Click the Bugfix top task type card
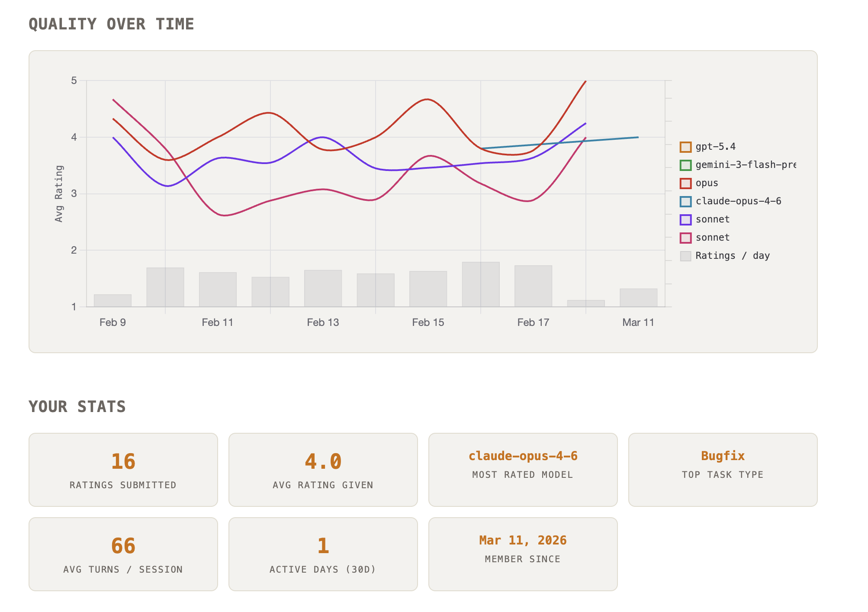This screenshot has height=612, width=868. click(723, 470)
